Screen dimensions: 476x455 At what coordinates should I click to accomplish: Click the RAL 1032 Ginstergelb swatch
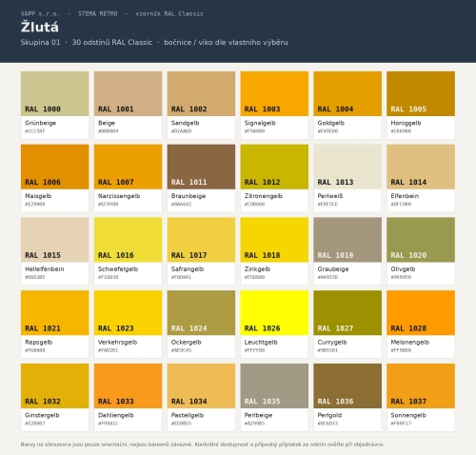pyautogui.click(x=55, y=397)
